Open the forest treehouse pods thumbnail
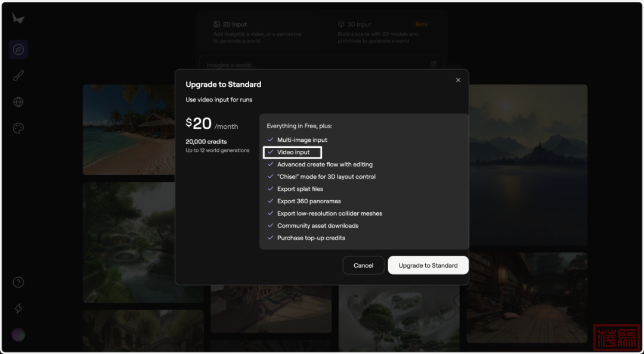This screenshot has height=354, width=644. (128, 242)
